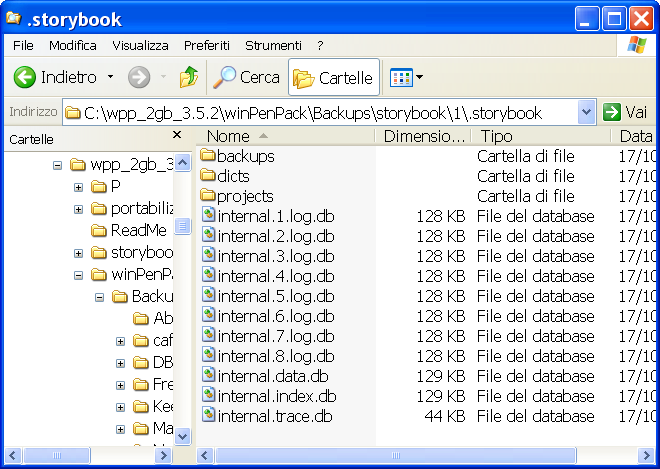
Task: Click file list horizontal scrollbar right arrow
Action: click(x=646, y=455)
